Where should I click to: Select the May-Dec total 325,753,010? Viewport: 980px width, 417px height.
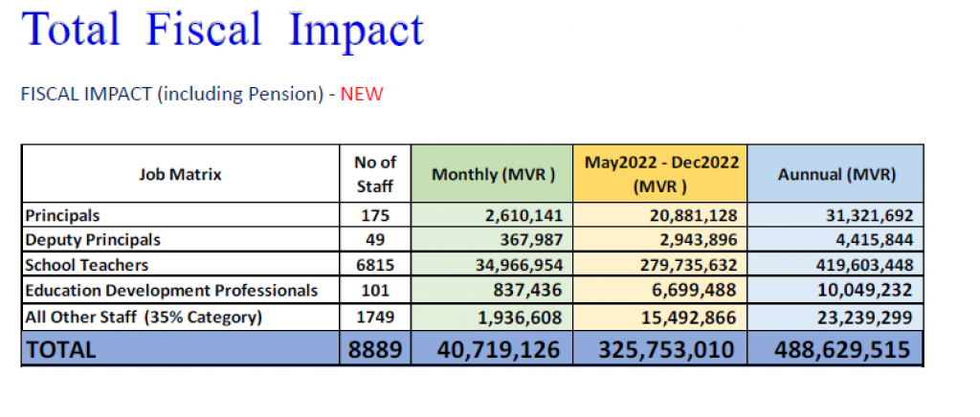click(x=666, y=349)
